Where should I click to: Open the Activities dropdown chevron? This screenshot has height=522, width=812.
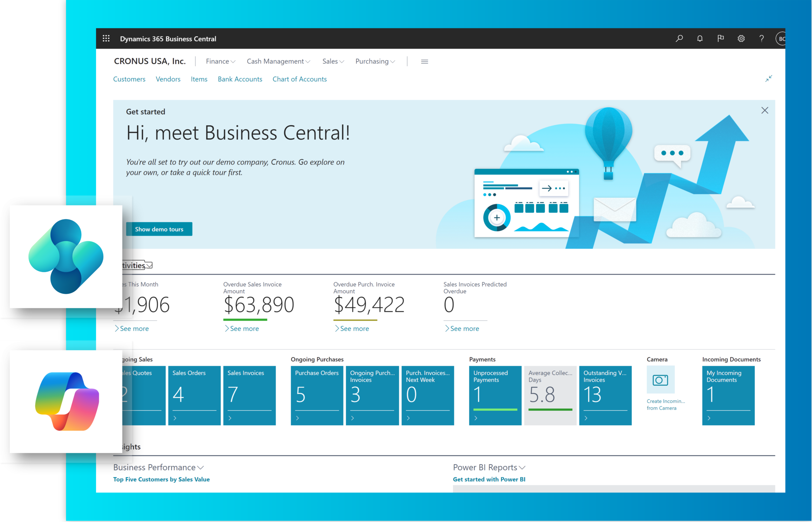(149, 265)
